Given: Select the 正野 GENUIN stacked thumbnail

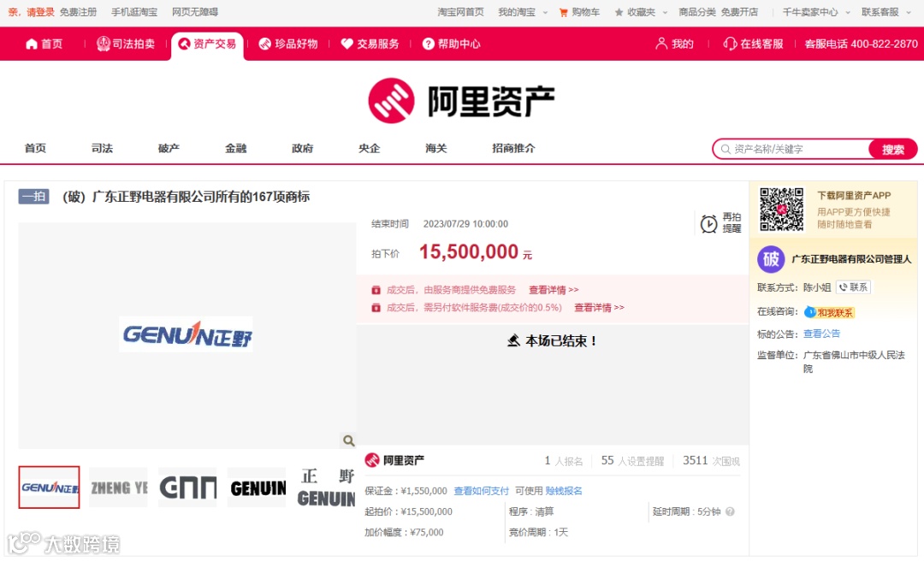Looking at the screenshot, I should pos(326,487).
